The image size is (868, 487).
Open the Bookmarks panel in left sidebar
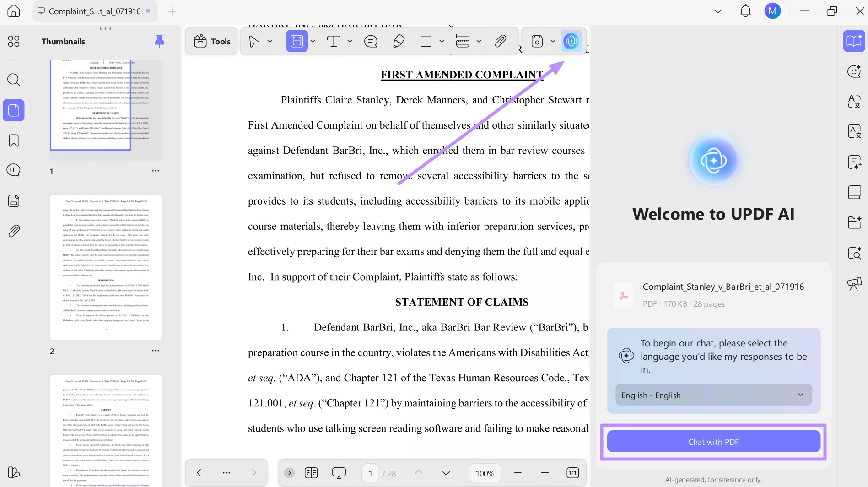pos(13,141)
